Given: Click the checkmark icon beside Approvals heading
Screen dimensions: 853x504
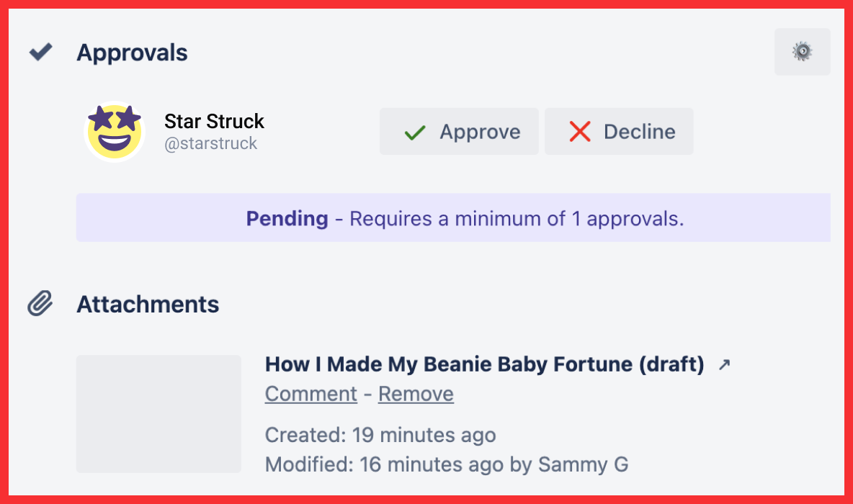Looking at the screenshot, I should [41, 52].
